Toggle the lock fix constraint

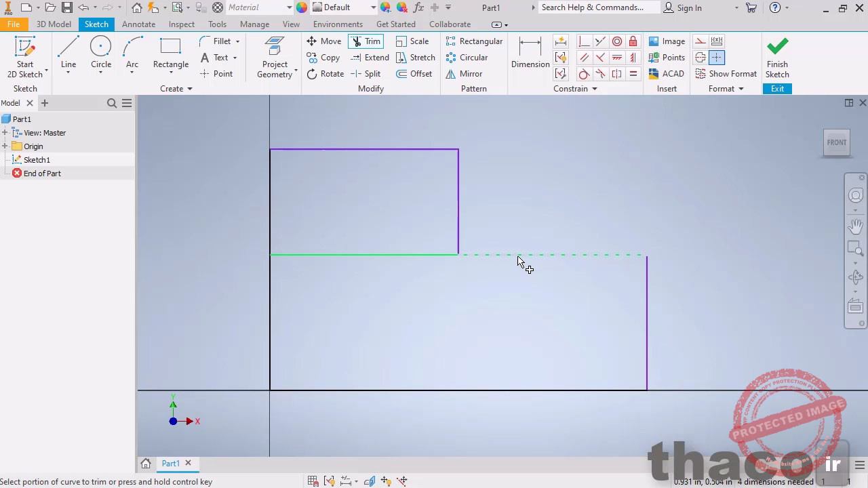[633, 41]
